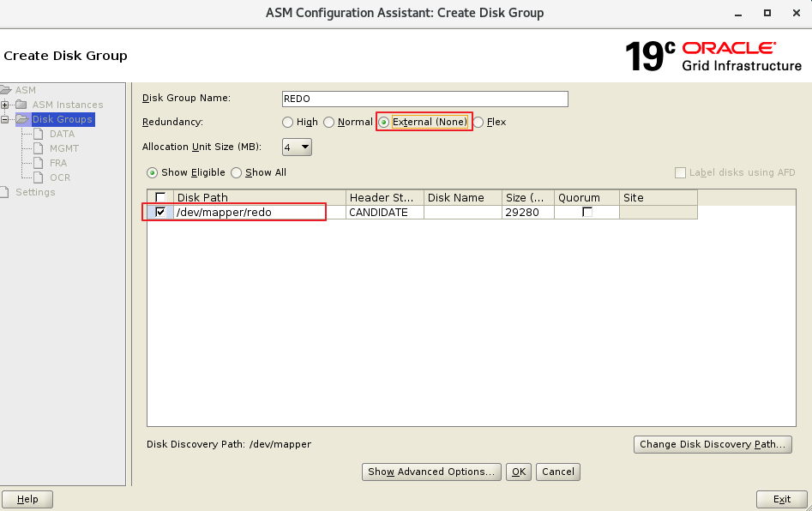Uncheck the /dev/mapper/redo disk checkbox
The height and width of the screenshot is (511, 812).
pyautogui.click(x=160, y=212)
